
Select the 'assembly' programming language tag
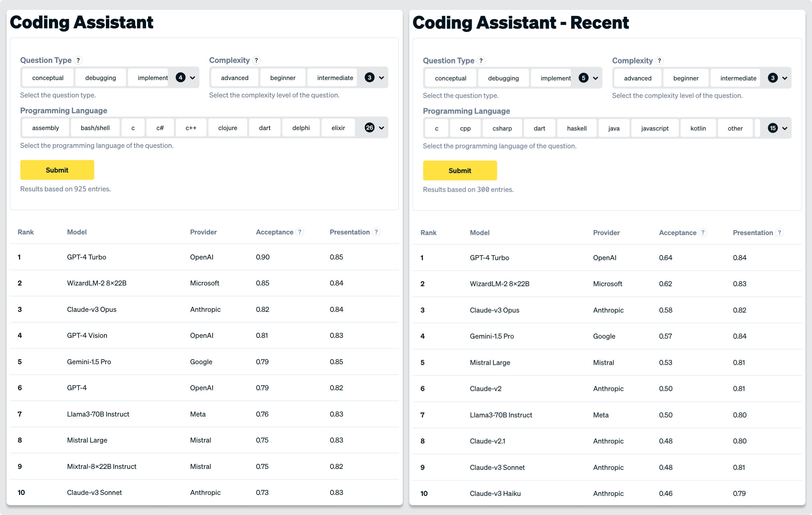point(45,127)
